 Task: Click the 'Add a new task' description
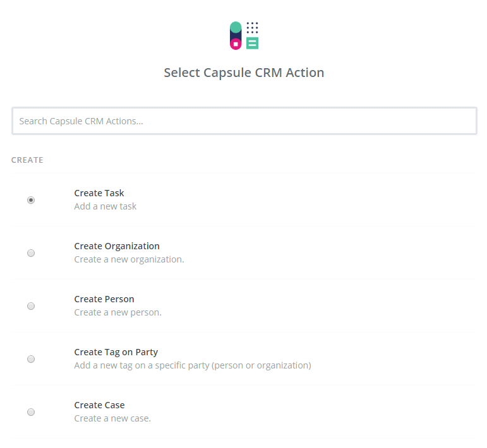(105, 206)
